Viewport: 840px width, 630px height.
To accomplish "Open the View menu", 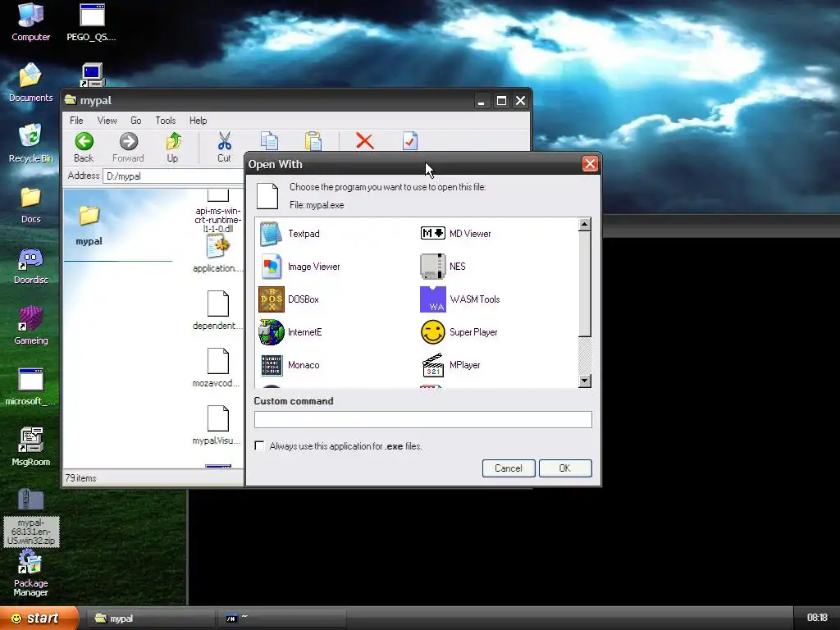I will [107, 121].
